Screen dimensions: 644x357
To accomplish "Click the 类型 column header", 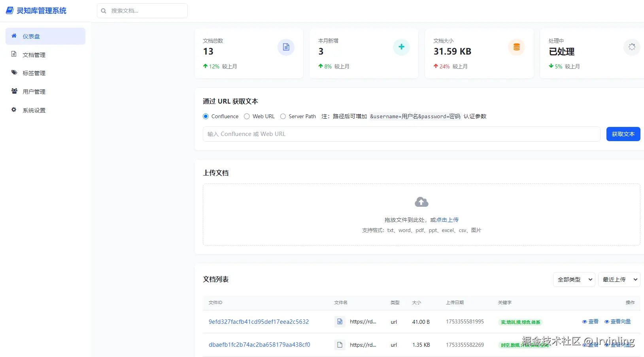I will [x=395, y=303].
